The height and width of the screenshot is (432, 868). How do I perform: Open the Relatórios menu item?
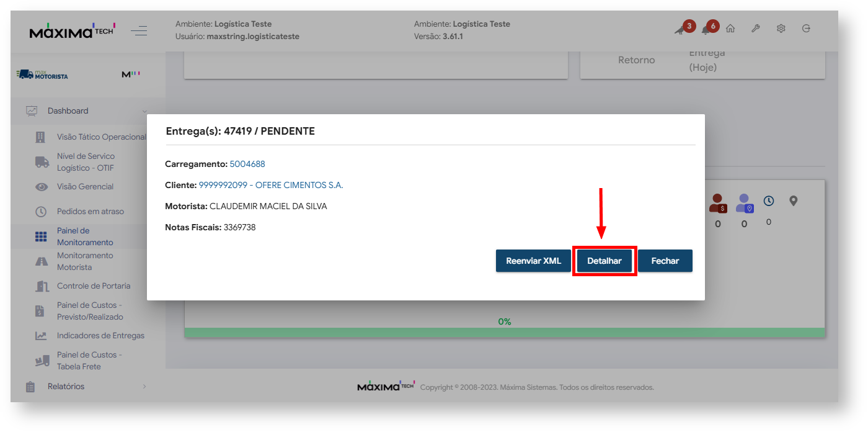click(66, 386)
